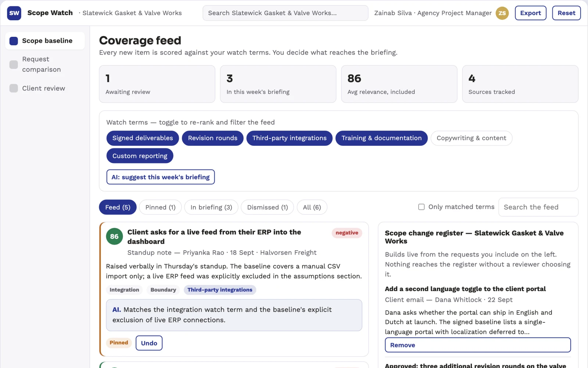Open the ERP live feed item title
Screen dimensions: 588x368
214,237
